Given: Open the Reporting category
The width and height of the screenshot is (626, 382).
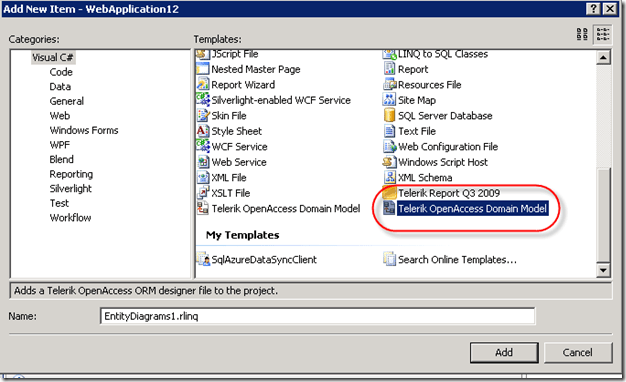Looking at the screenshot, I should 71,174.
